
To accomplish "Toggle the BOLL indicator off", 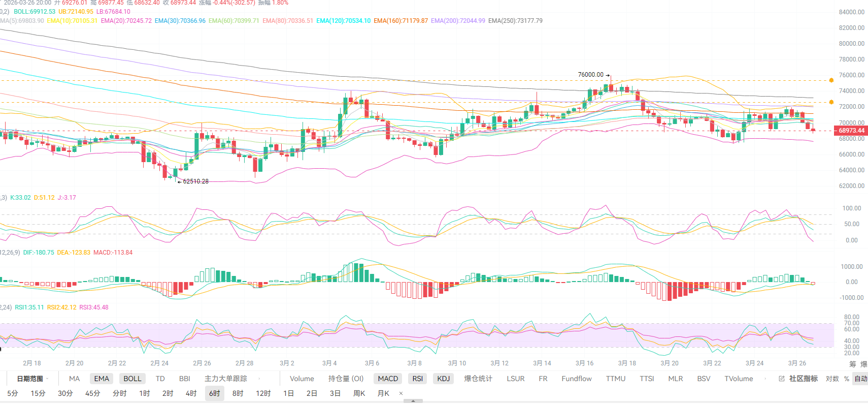I will pos(132,379).
